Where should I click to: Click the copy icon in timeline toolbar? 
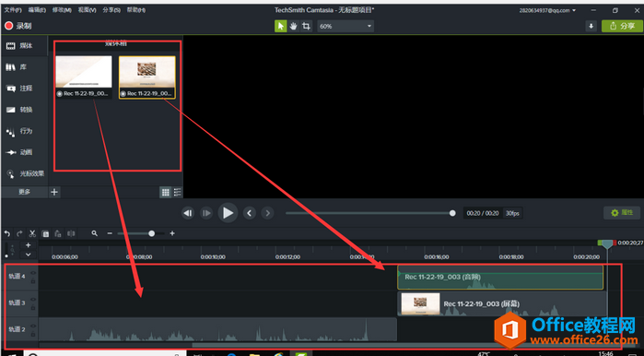tap(45, 233)
